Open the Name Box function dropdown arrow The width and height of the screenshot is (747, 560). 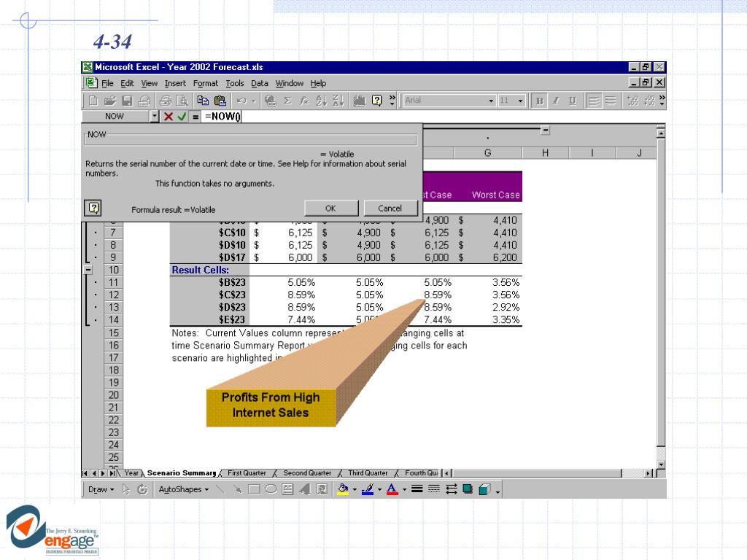(x=155, y=116)
